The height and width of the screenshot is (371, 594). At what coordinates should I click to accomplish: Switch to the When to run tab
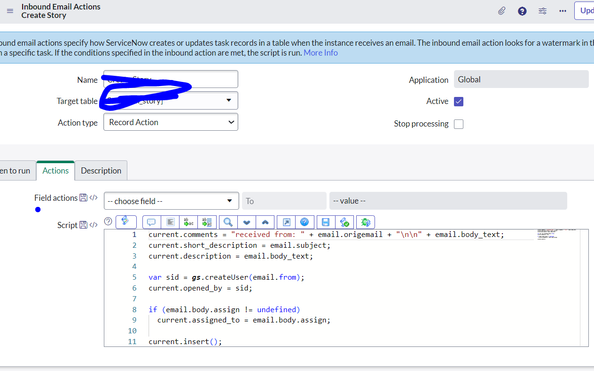tap(17, 171)
